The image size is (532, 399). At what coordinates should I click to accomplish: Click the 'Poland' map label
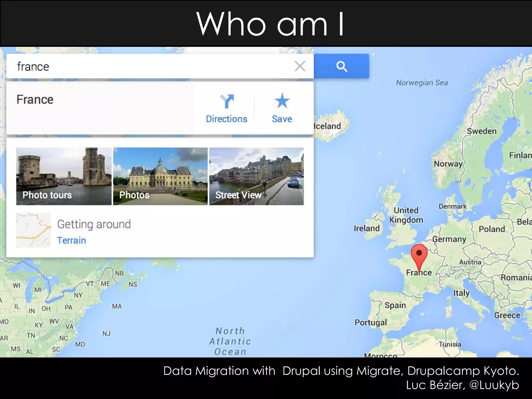pyautogui.click(x=492, y=229)
